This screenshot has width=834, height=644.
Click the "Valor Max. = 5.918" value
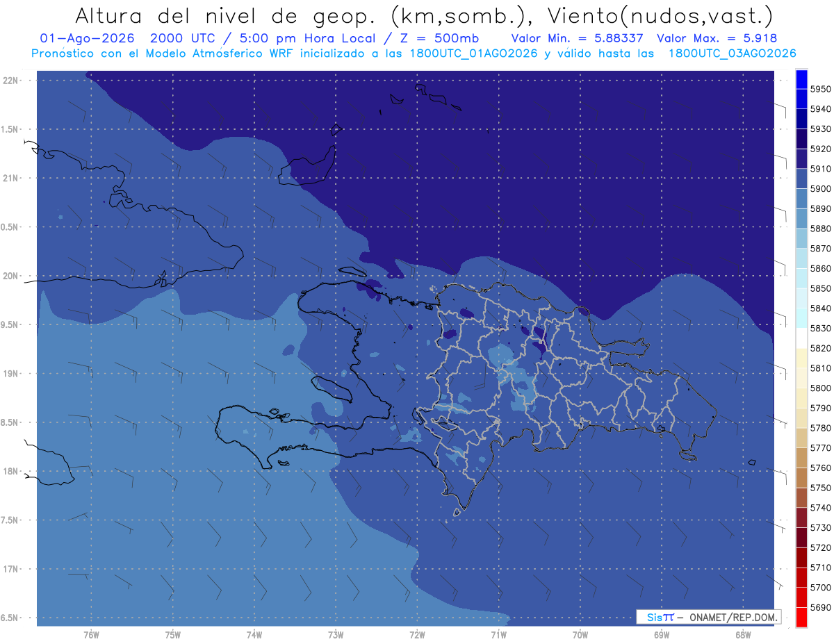pyautogui.click(x=717, y=39)
